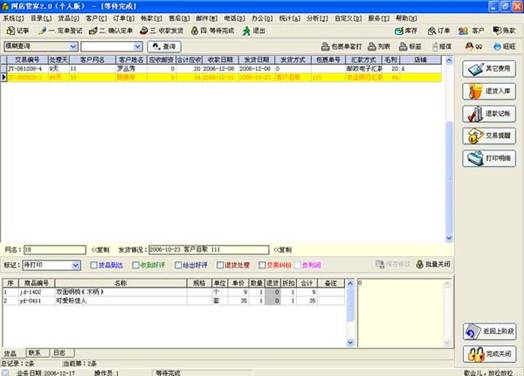Viewport: 524px width, 376px height.
Task: Click the 记事 notes toolbar icon
Action: click(x=11, y=31)
